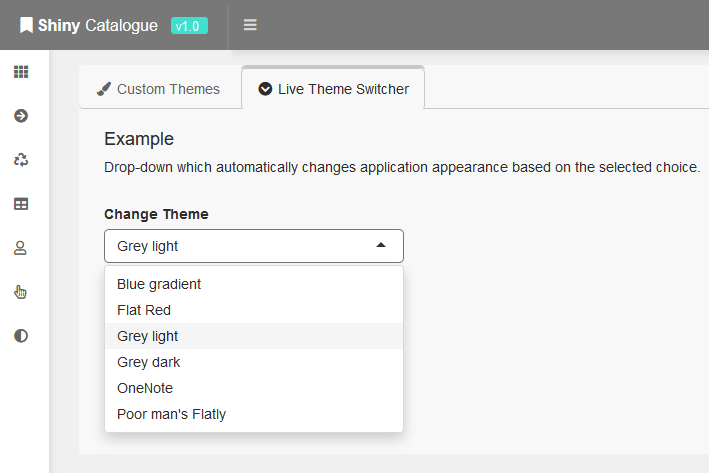Click the half-circle contrast sidebar icon
This screenshot has height=473, width=709.
21,336
